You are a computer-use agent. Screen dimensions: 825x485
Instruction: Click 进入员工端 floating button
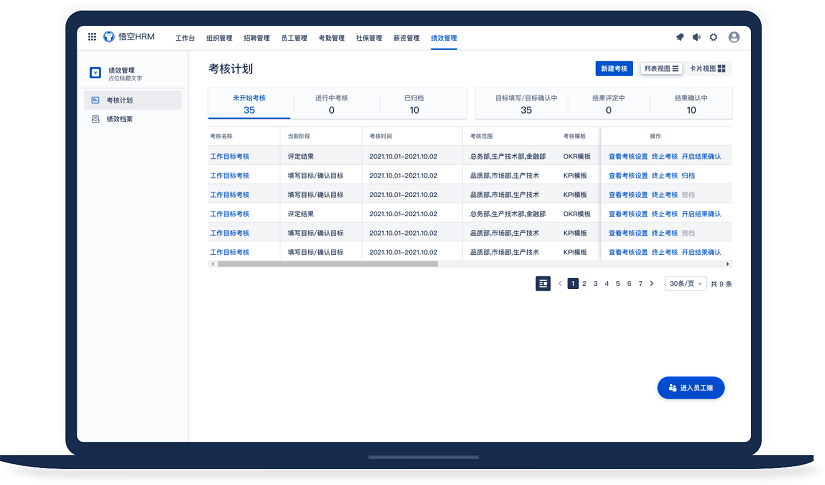pyautogui.click(x=691, y=387)
